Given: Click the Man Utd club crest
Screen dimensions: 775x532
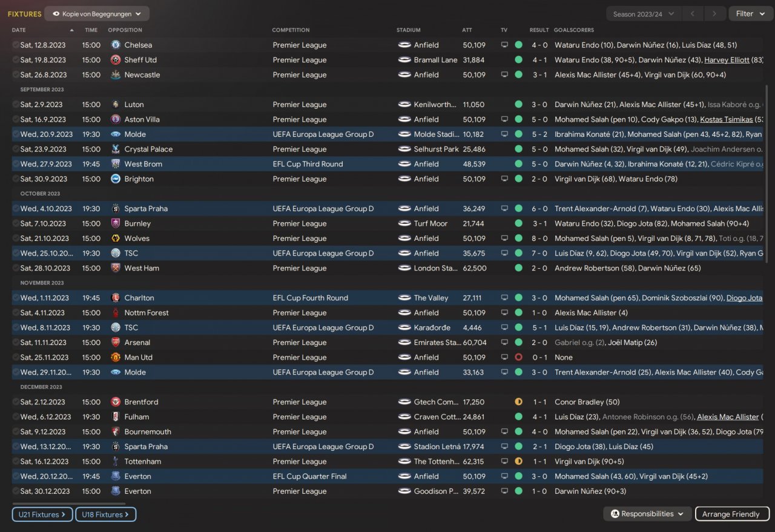Looking at the screenshot, I should [116, 357].
